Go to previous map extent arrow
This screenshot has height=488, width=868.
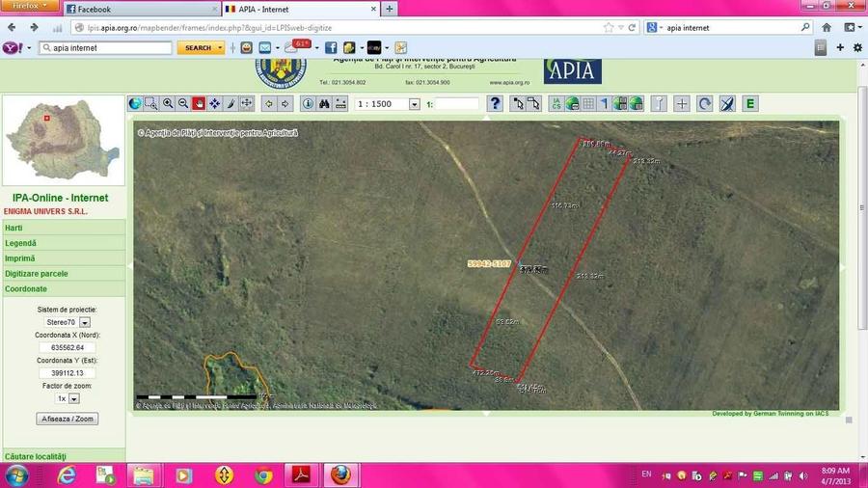[269, 104]
